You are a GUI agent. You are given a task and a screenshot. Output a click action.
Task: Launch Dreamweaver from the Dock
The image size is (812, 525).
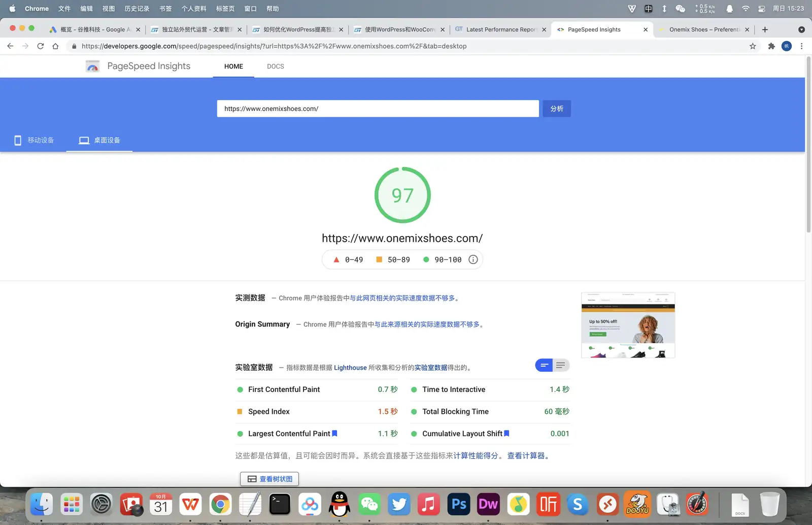pos(488,504)
